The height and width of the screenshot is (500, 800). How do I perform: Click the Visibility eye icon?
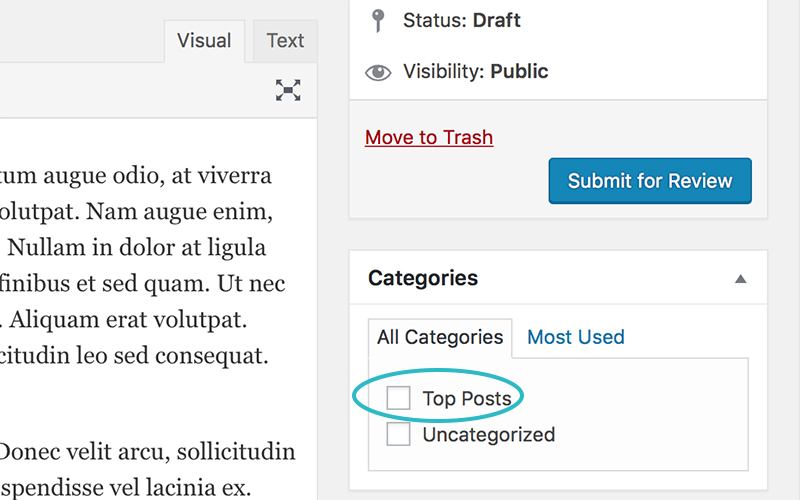click(x=378, y=72)
